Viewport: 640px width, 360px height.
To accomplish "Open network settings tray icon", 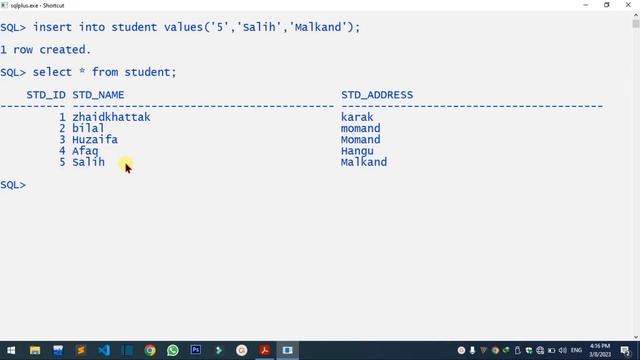I will (540, 350).
